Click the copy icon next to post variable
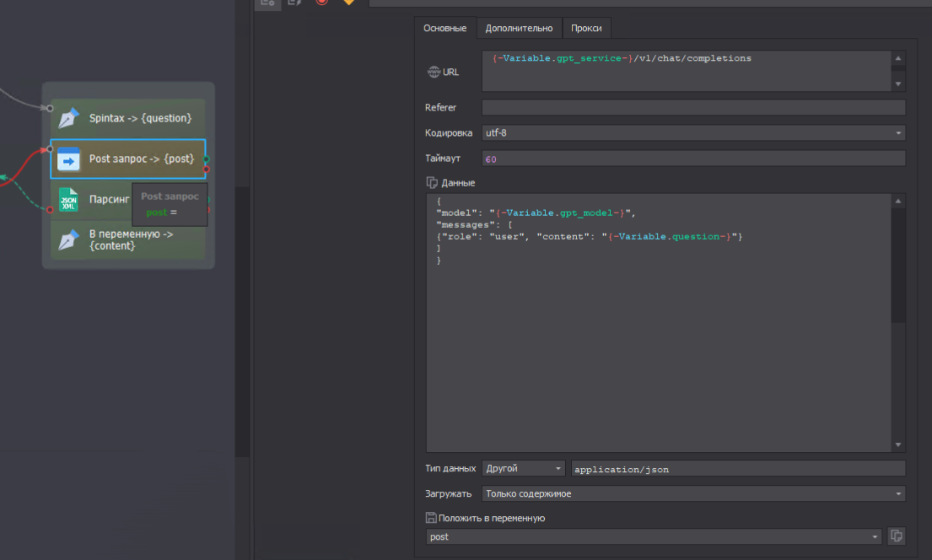Screen dimensions: 932x560 (897, 536)
